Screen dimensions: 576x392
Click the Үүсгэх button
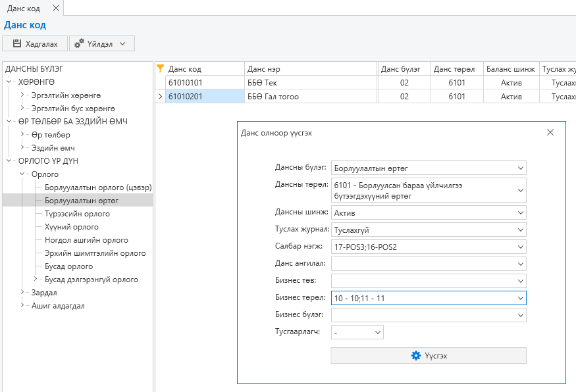tap(429, 356)
